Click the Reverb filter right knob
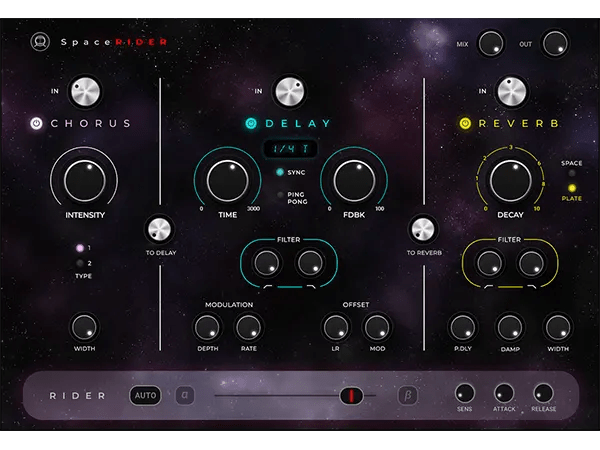600x450 pixels. [531, 263]
